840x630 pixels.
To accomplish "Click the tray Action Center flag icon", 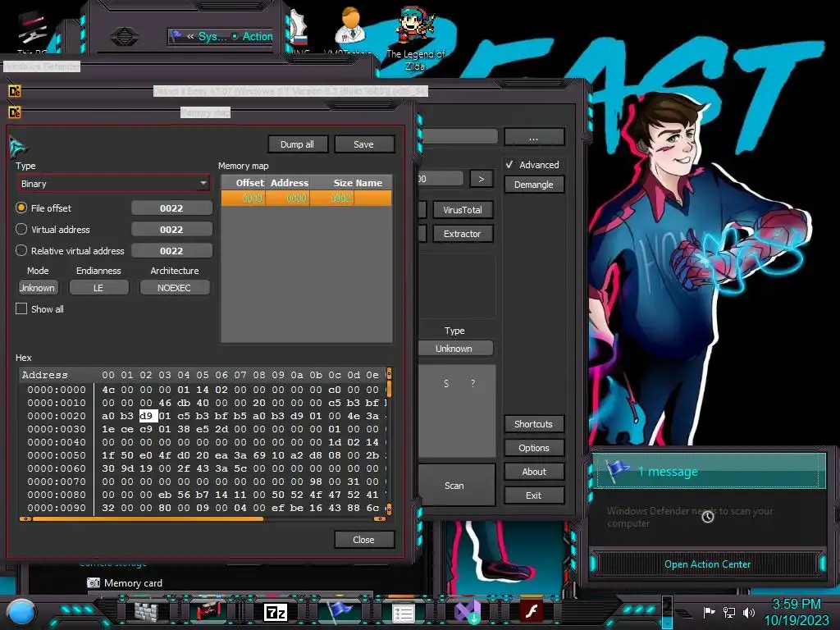I will pyautogui.click(x=709, y=612).
